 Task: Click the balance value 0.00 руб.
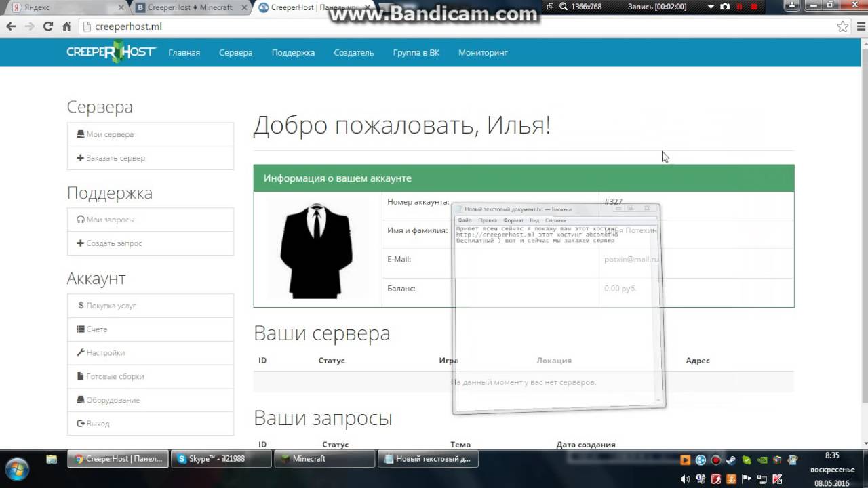pos(620,289)
